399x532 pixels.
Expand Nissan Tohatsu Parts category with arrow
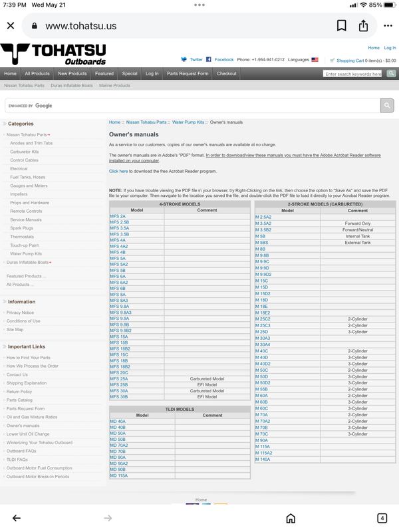click(28, 135)
